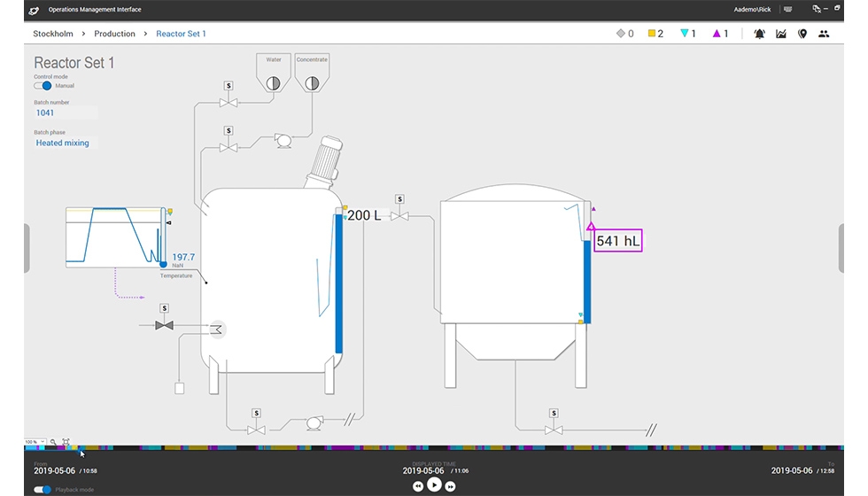Screen dimensions: 868x496
Task: Click the rewind playback button
Action: coord(418,485)
